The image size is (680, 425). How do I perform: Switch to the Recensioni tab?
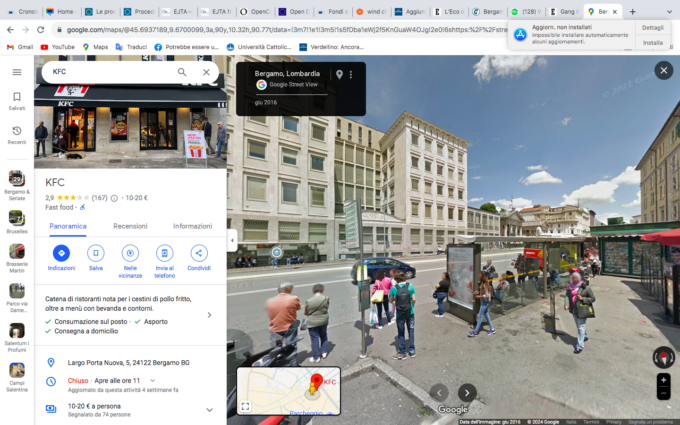click(130, 226)
